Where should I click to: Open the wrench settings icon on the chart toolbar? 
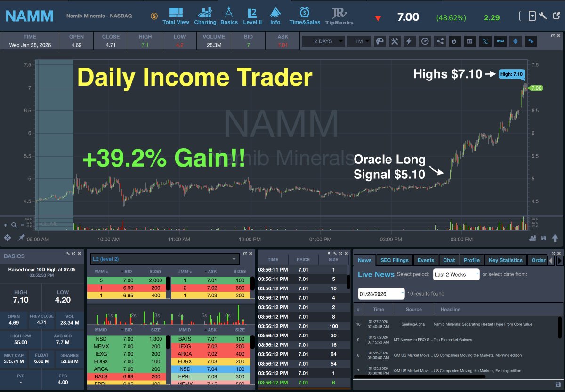pos(395,41)
